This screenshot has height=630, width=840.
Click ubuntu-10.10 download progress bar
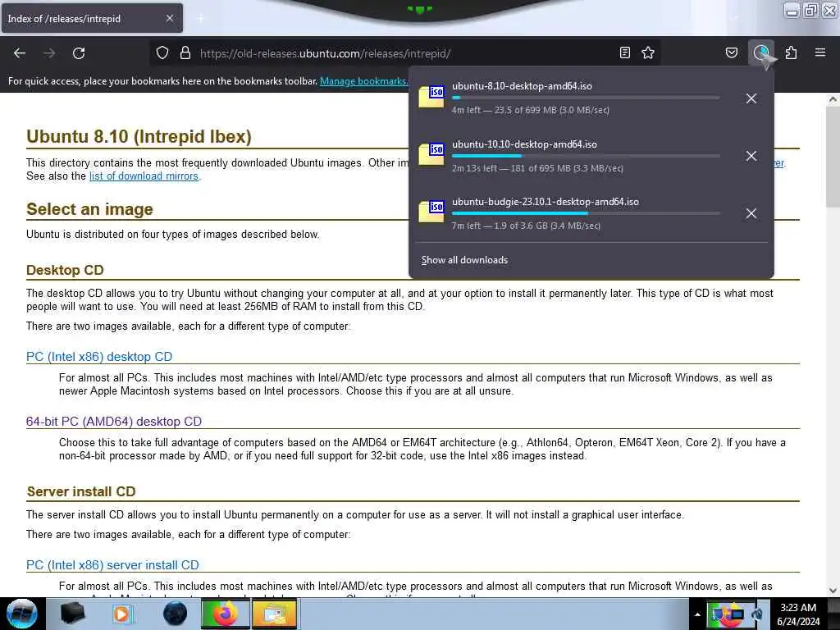coord(586,156)
